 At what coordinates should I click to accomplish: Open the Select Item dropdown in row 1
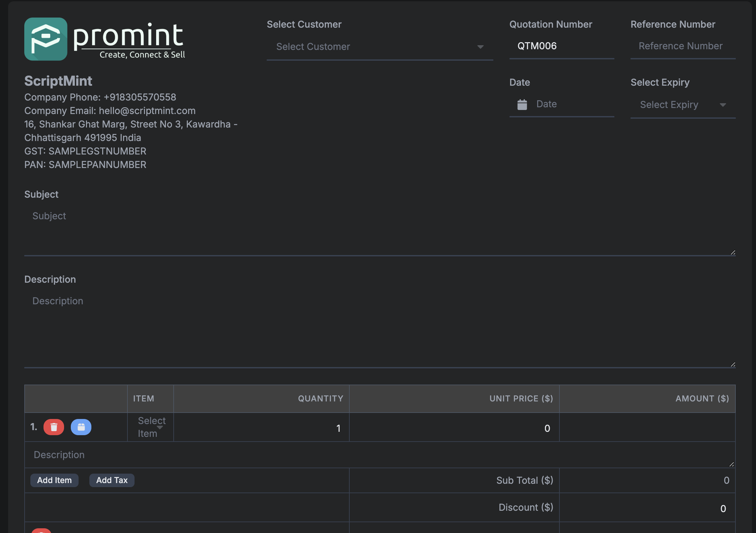151,427
